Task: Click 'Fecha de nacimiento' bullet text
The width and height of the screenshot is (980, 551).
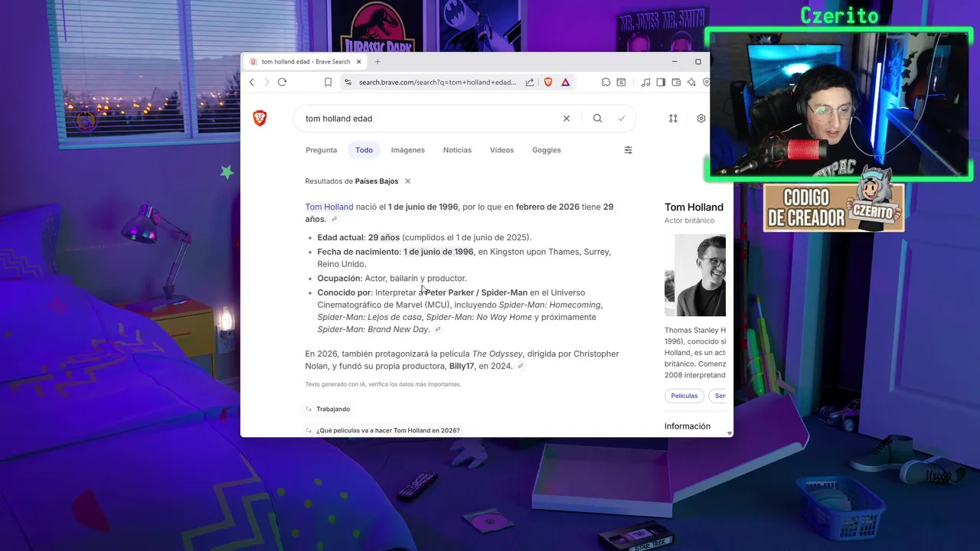Action: click(x=464, y=258)
